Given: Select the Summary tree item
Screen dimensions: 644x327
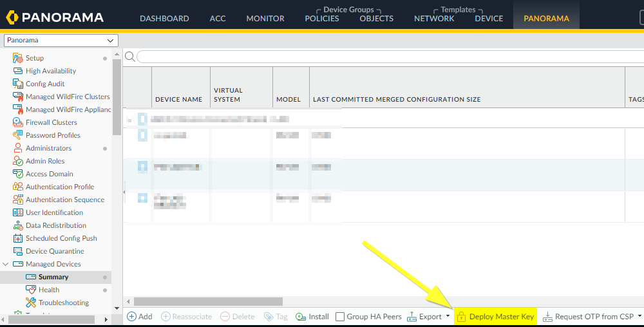Looking at the screenshot, I should (55, 277).
